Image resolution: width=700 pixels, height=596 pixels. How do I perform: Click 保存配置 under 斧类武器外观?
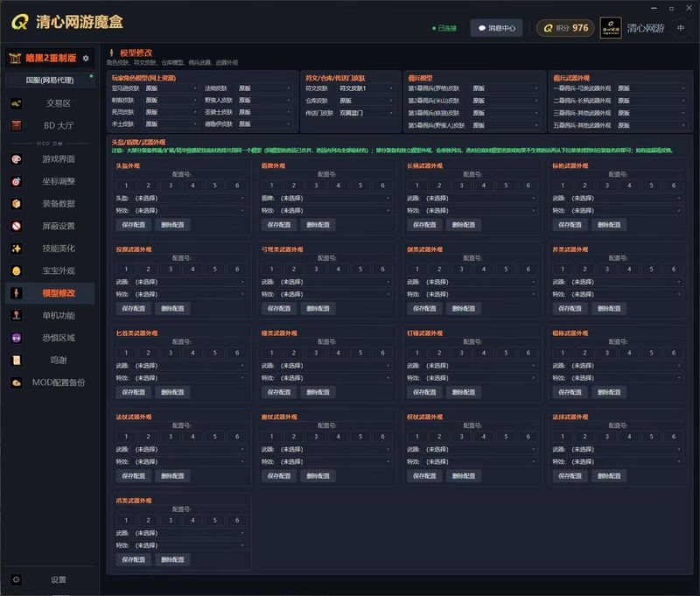pos(570,308)
